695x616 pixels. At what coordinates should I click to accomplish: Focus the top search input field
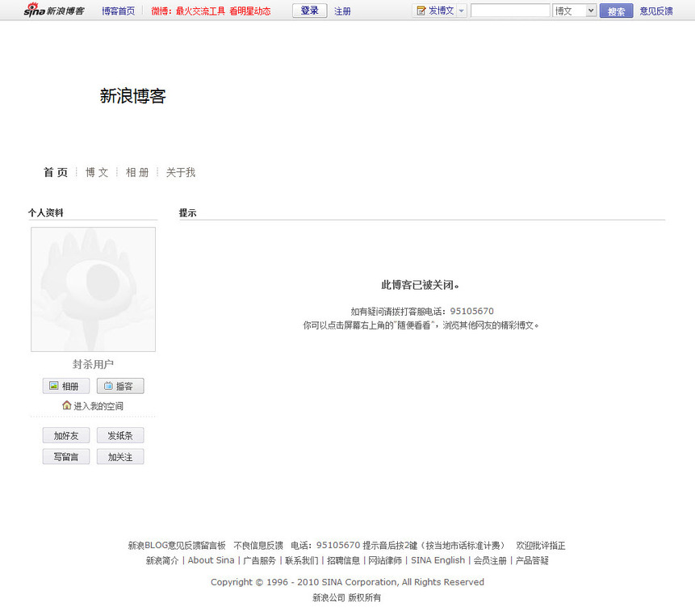click(x=510, y=10)
